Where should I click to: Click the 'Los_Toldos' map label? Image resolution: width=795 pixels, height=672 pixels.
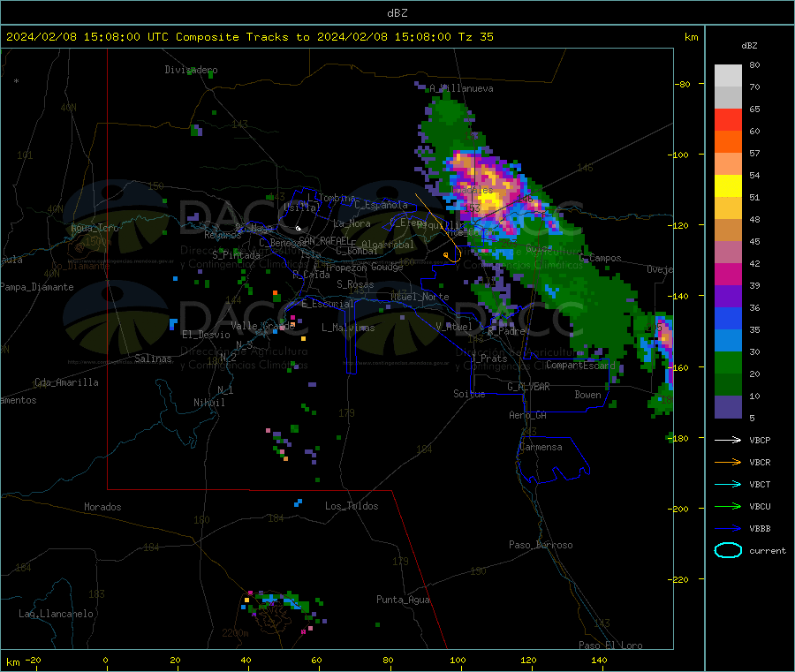(352, 506)
